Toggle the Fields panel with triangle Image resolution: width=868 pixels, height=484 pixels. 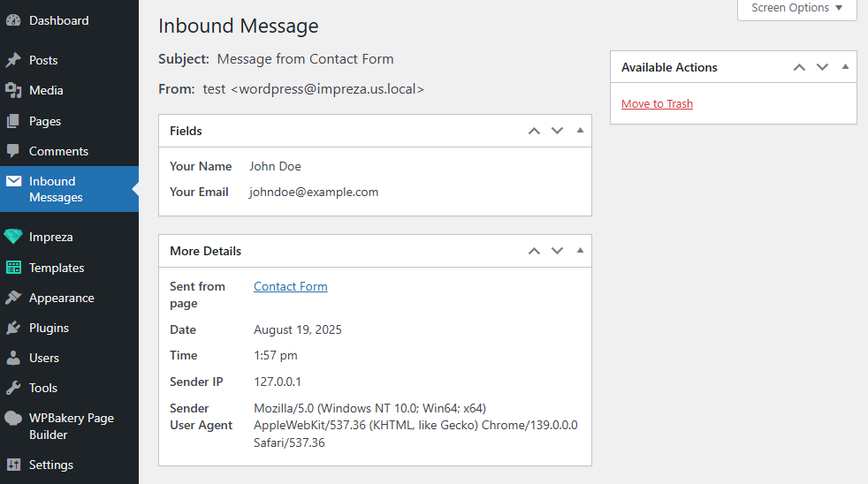580,131
